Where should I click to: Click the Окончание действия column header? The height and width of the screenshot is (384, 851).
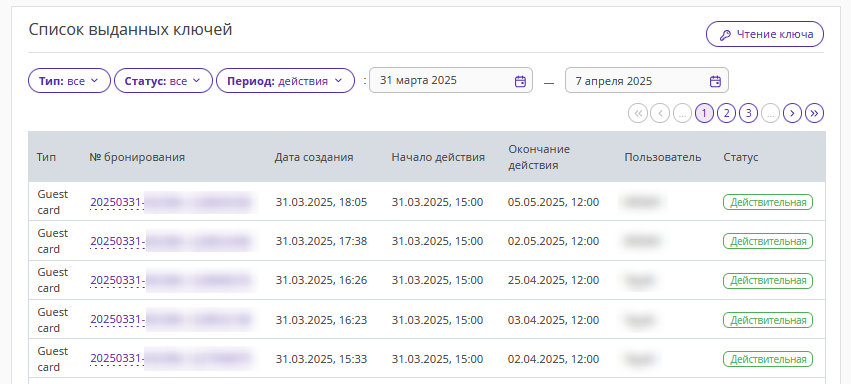[x=539, y=157]
